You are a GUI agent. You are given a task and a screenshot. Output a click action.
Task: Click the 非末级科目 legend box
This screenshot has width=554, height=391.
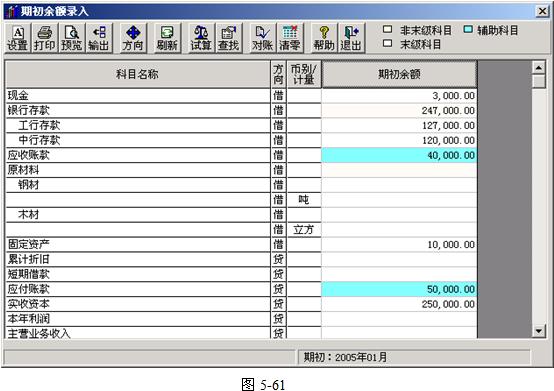coord(388,29)
